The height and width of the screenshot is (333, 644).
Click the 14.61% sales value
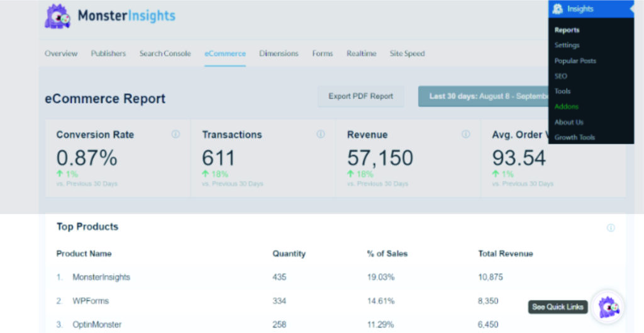[380, 301]
